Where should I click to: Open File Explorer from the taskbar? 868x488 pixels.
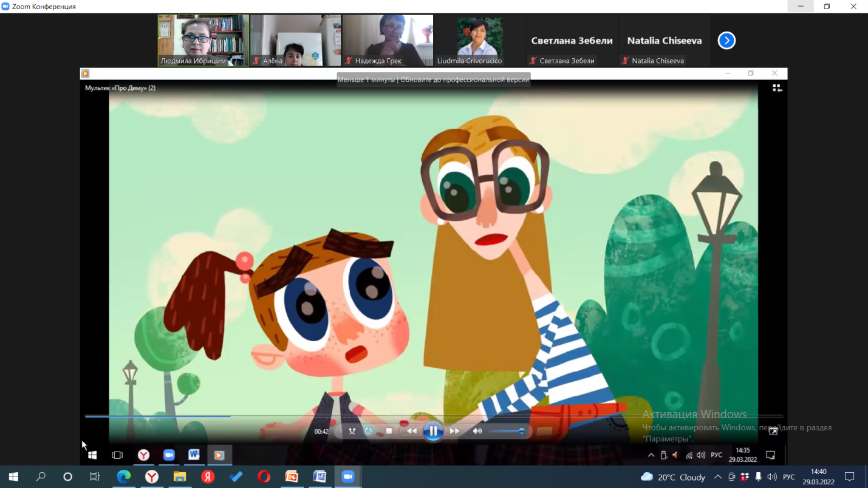click(180, 477)
